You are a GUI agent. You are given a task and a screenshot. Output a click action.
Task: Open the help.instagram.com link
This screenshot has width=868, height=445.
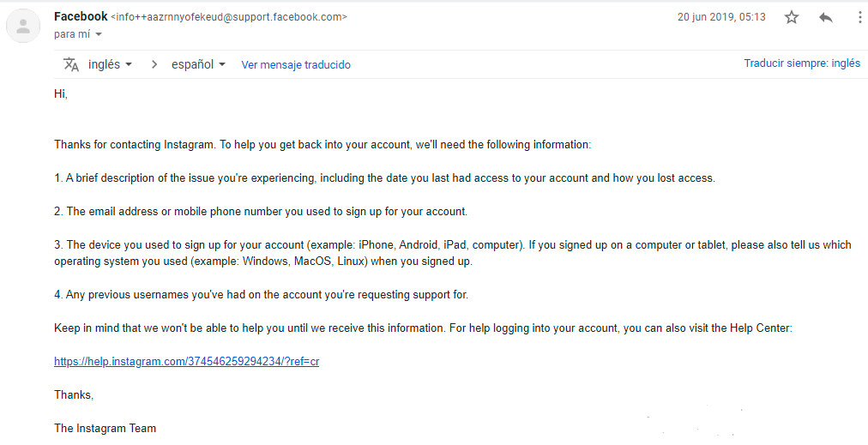[x=187, y=362]
